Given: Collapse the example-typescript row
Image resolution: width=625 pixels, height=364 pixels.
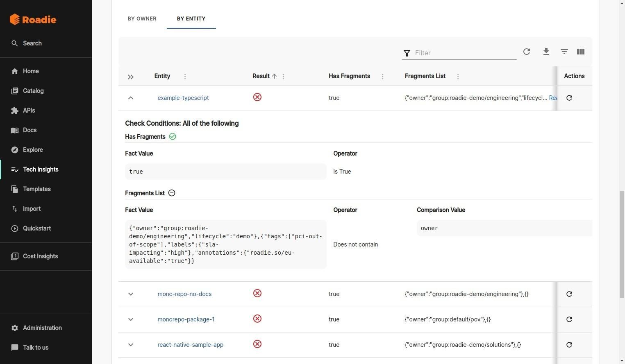Looking at the screenshot, I should (131, 98).
